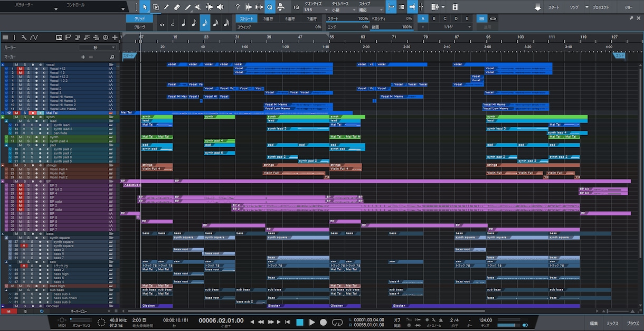Click the video player film icon

point(455,7)
